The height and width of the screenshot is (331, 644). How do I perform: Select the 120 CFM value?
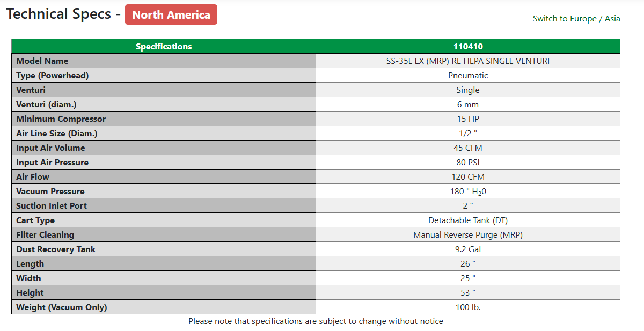[x=468, y=177]
